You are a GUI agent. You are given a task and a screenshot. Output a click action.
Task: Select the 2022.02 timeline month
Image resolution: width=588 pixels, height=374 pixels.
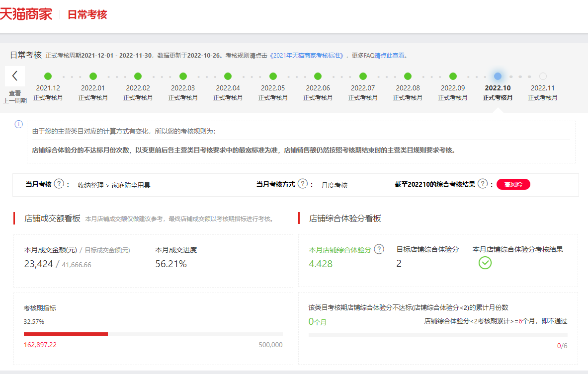138,87
